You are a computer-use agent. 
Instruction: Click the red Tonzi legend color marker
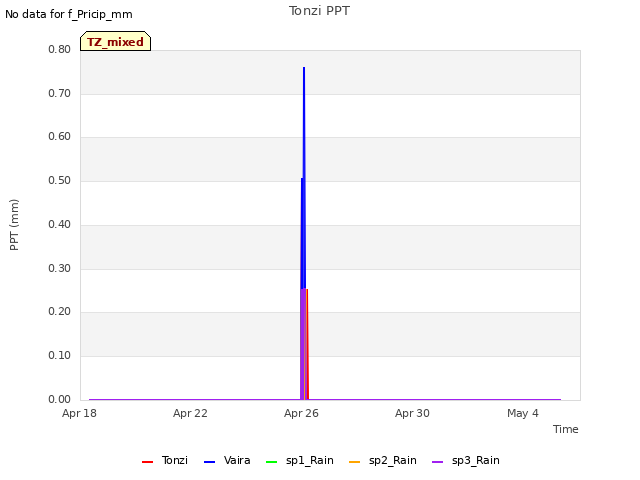coord(147,462)
